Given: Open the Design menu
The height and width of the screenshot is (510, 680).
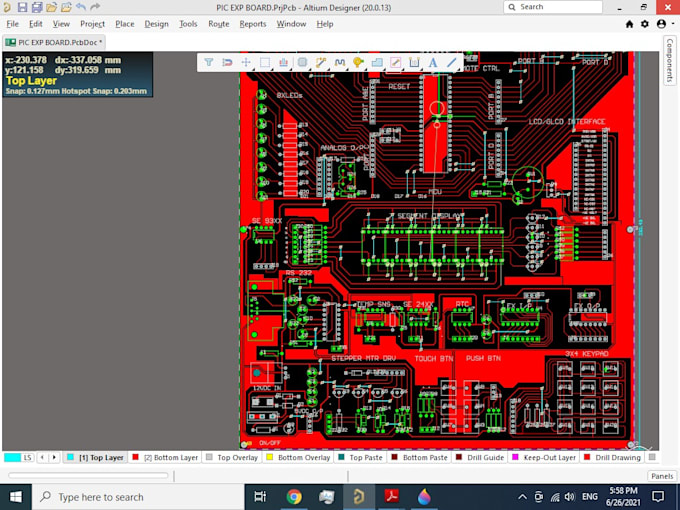Looking at the screenshot, I should click(x=157, y=24).
